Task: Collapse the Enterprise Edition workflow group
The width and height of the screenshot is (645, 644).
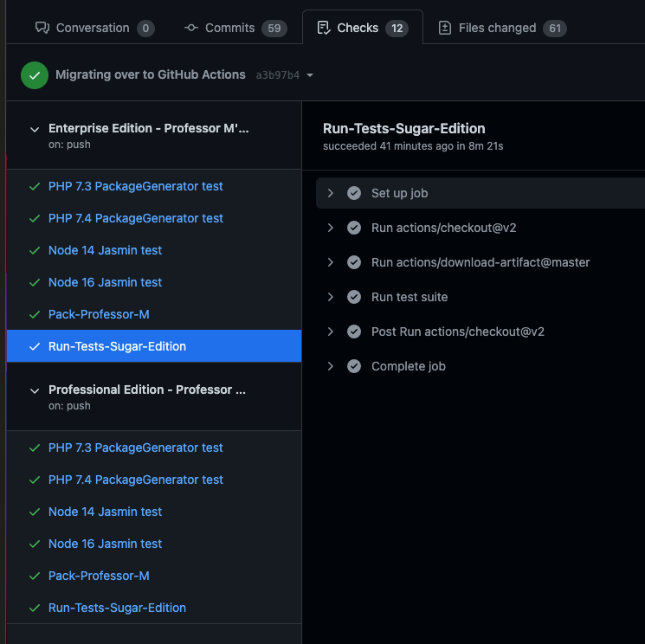Action: [35, 130]
